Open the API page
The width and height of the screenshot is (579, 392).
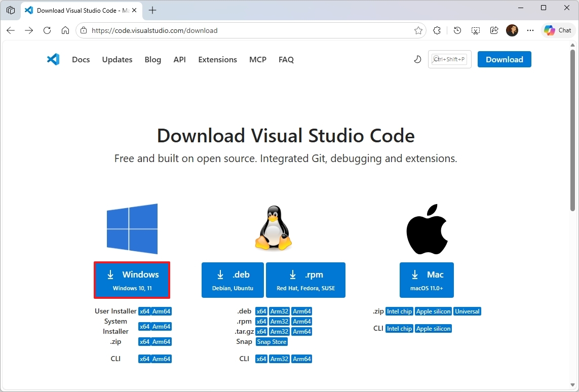(179, 59)
